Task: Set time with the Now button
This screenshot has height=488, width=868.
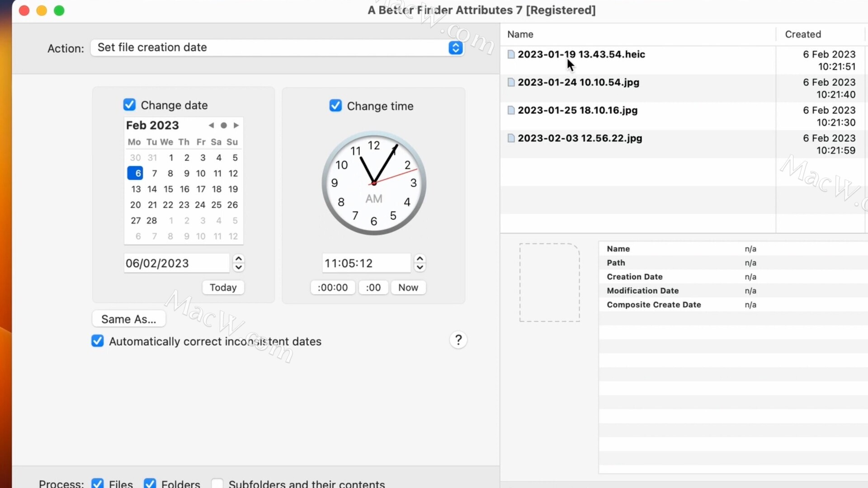Action: point(408,287)
